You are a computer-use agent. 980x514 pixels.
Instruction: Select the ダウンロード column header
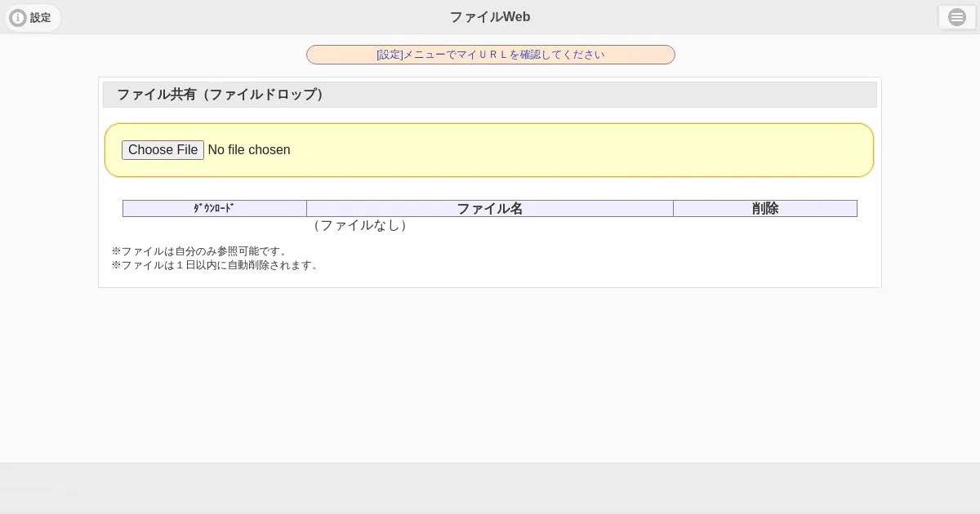coord(214,209)
